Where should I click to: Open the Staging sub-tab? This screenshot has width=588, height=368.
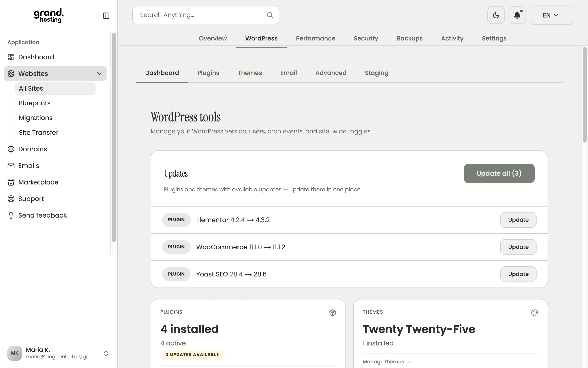point(376,73)
